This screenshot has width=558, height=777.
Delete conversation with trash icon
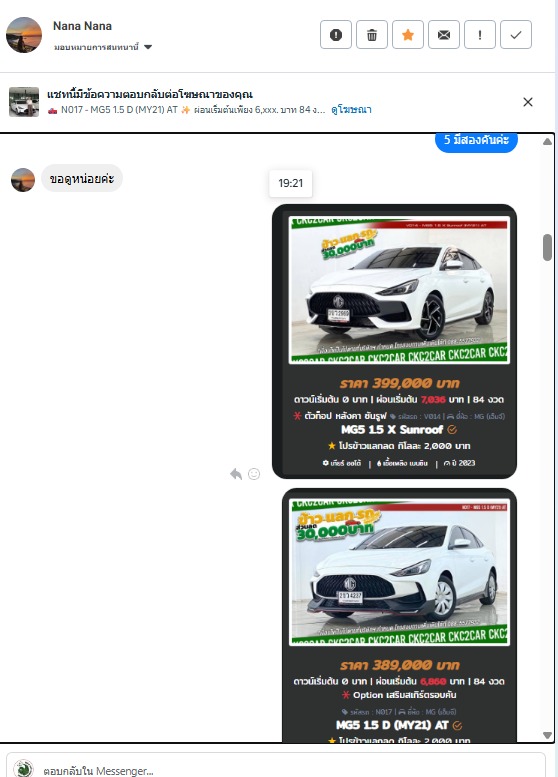tap(372, 35)
